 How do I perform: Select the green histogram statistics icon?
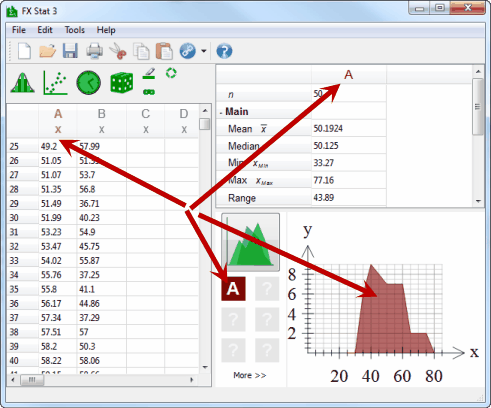(x=22, y=82)
